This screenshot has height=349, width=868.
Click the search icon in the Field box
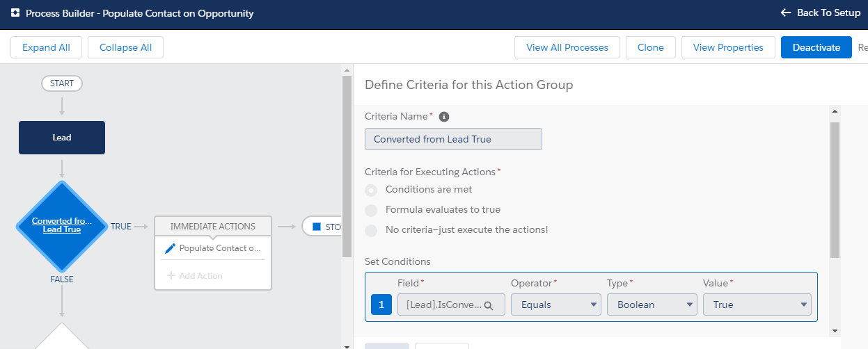point(489,305)
